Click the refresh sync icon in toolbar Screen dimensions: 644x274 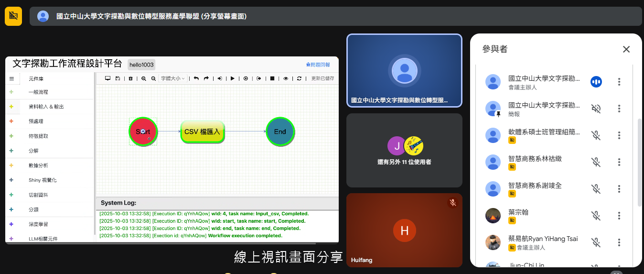[299, 78]
